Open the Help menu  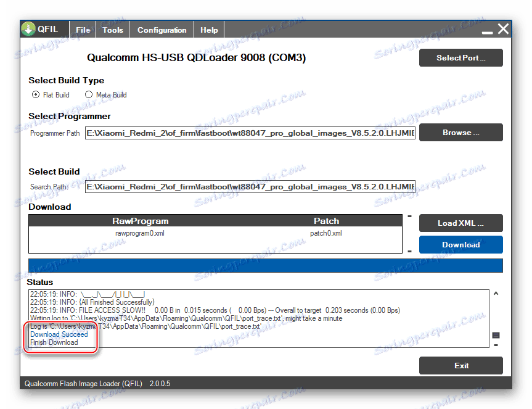(x=209, y=30)
